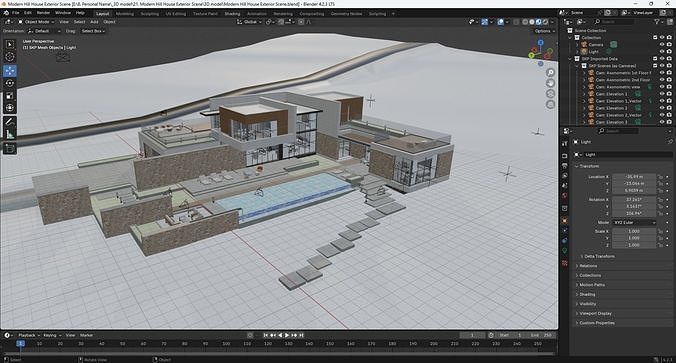This screenshot has height=363, width=676.
Task: Disable rendering for Cam: Elevation 1
Action: click(x=669, y=94)
